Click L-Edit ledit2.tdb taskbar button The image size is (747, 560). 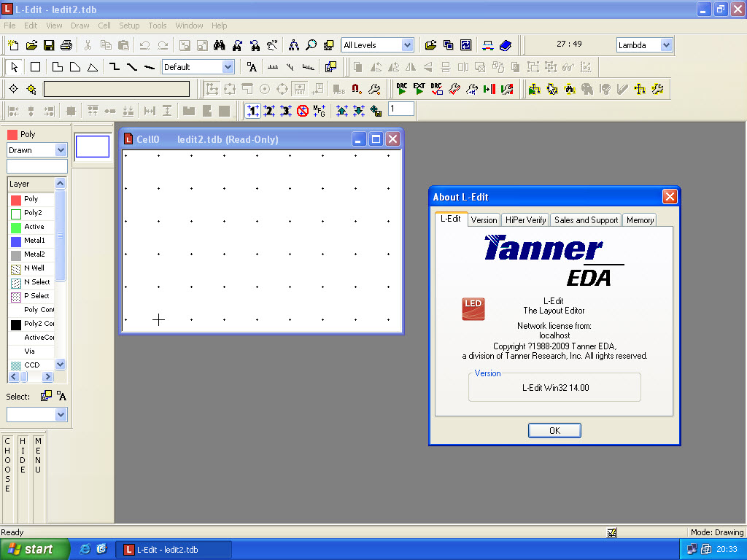(x=174, y=550)
